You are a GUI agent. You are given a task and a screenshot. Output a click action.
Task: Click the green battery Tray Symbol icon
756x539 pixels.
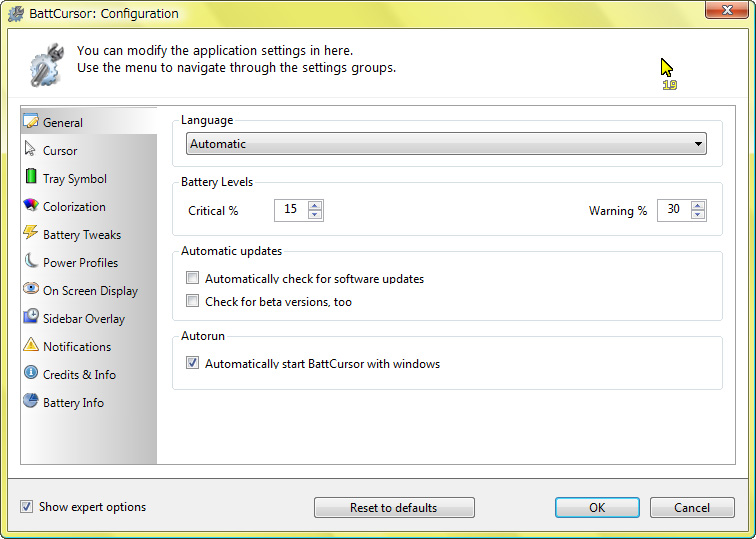coord(30,176)
